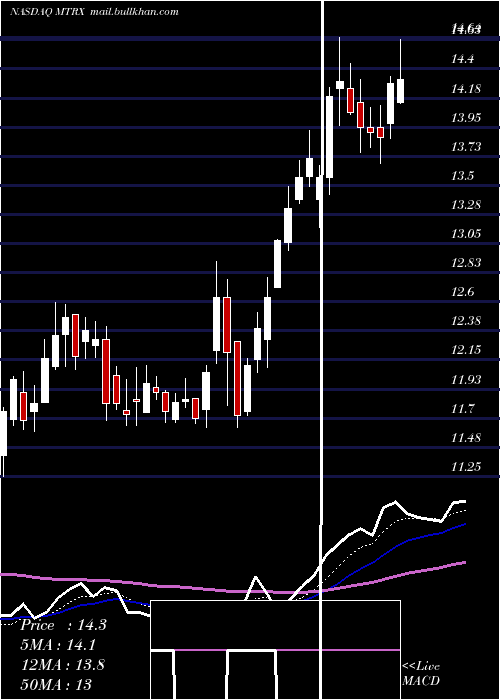Viewport: 500px width, 700px height.
Task: Click the 14.4 price axis label
Action: tap(462, 59)
